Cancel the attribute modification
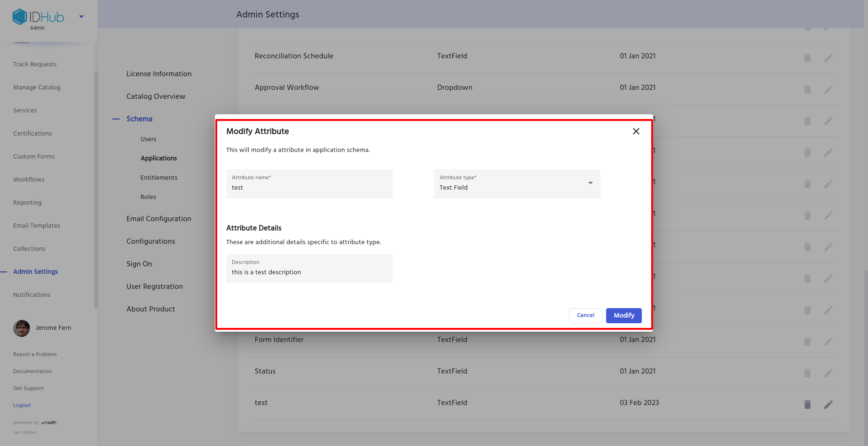Viewport: 868px width, 446px height. [x=585, y=315]
